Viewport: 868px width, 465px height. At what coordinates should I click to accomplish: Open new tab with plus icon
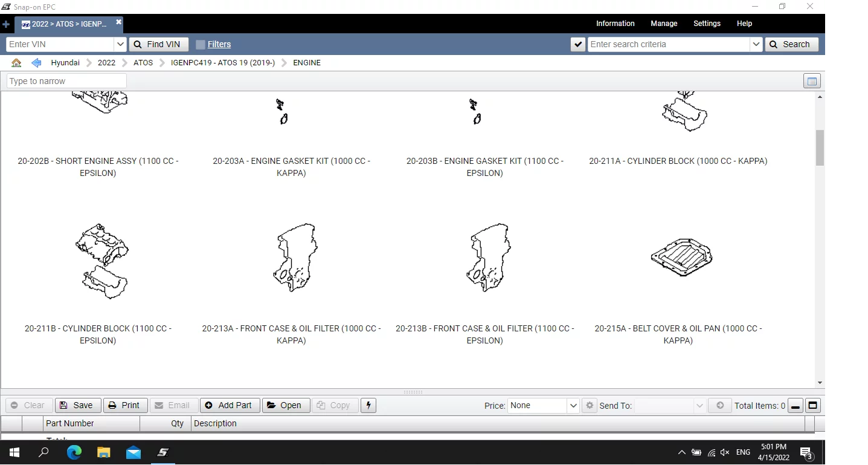click(6, 25)
